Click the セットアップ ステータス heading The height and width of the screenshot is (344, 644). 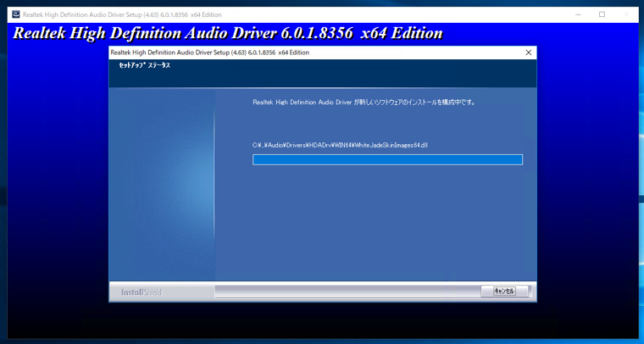click(x=145, y=65)
